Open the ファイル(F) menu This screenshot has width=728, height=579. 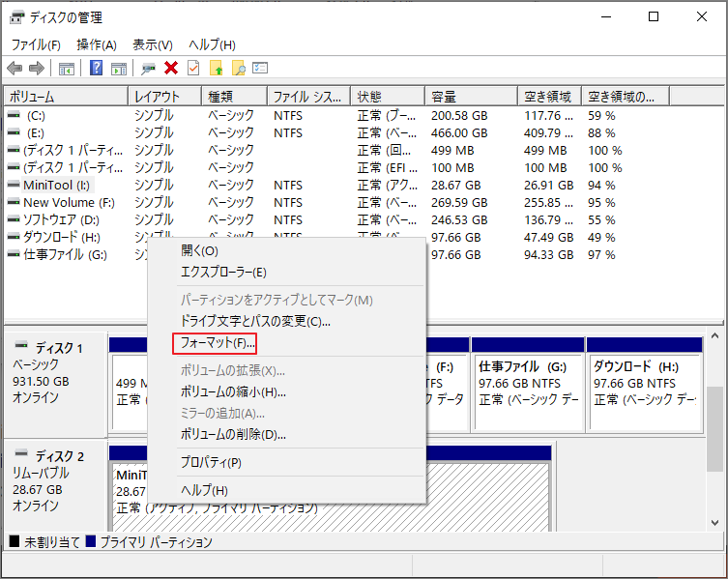36,44
